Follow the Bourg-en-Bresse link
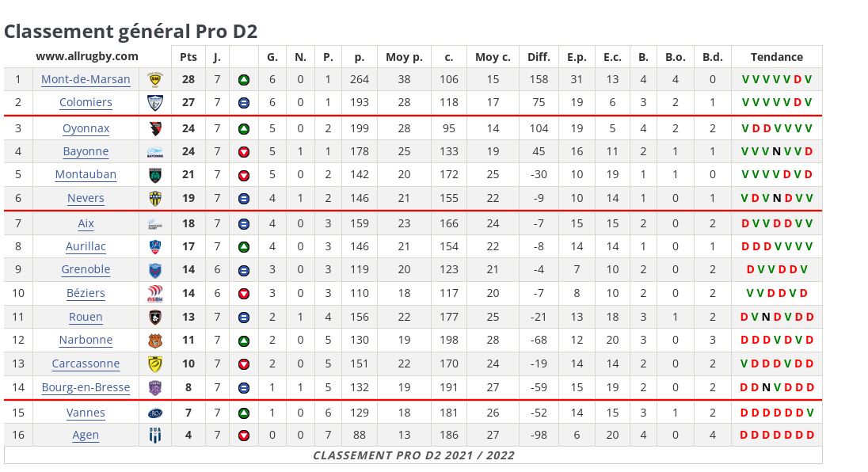The height and width of the screenshot is (472, 868). [x=86, y=387]
